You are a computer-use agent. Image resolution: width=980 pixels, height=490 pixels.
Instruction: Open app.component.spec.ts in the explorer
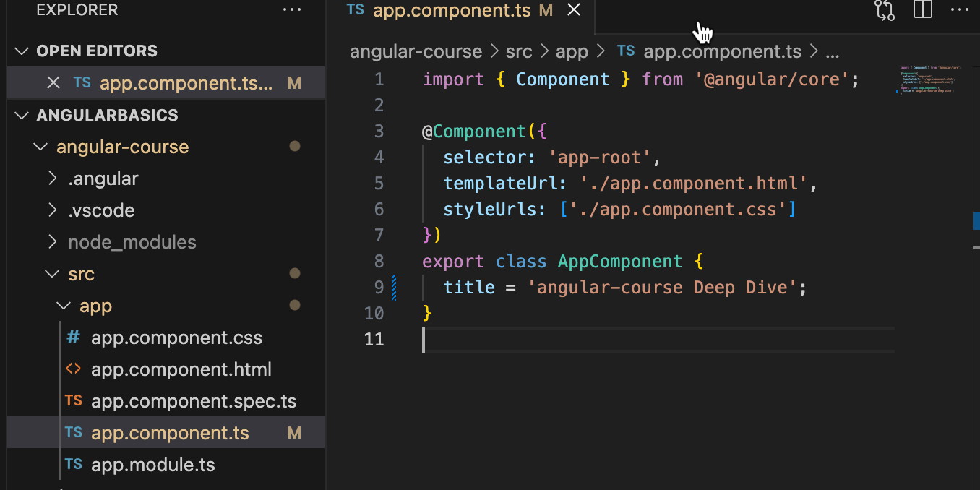193,401
